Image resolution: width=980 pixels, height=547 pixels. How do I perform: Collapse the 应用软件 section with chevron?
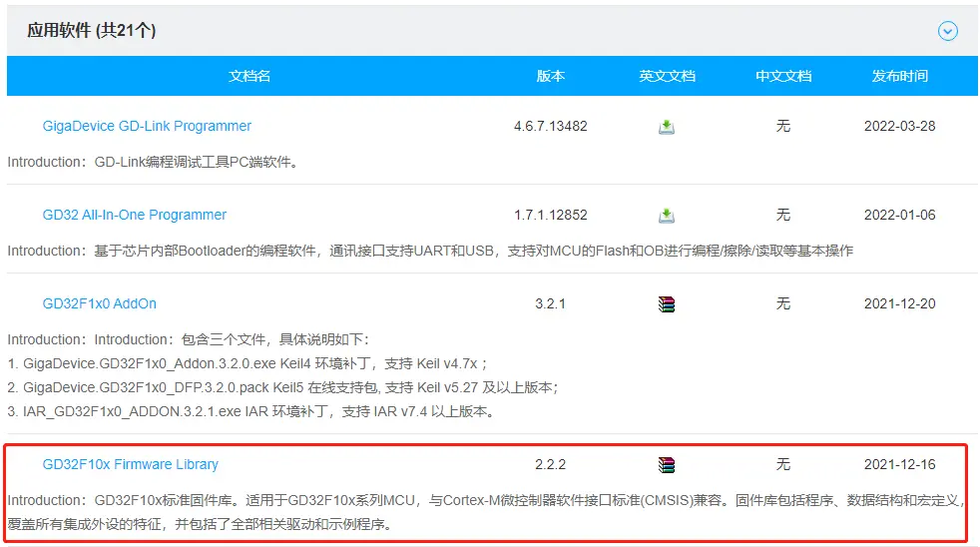pyautogui.click(x=947, y=31)
